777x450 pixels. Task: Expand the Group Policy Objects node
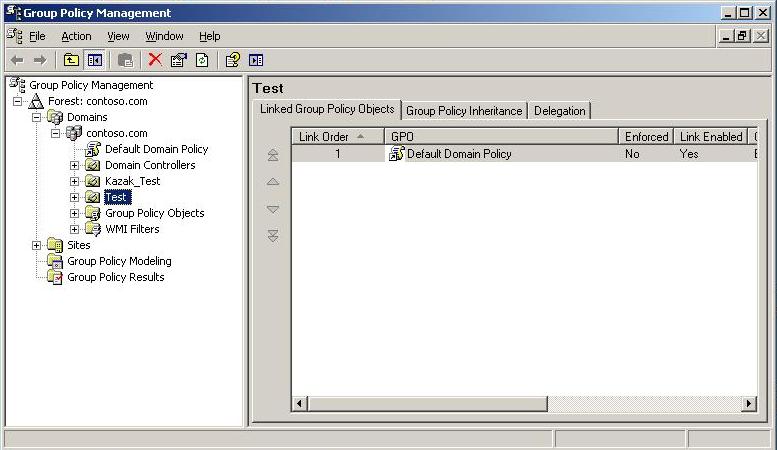[74, 213]
